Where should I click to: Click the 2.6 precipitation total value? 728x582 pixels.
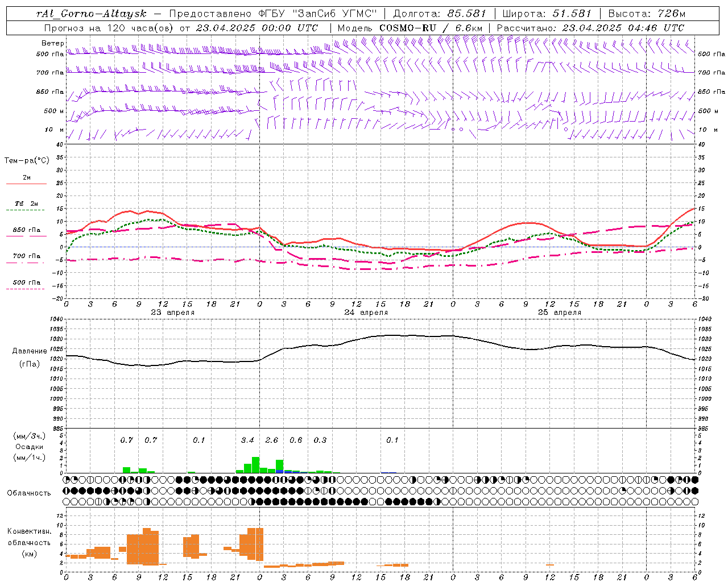[x=272, y=440]
